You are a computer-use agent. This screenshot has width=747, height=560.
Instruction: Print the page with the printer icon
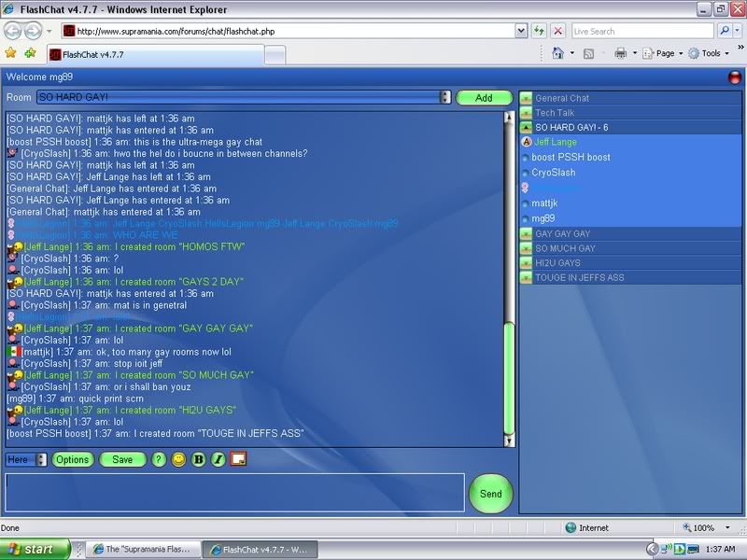click(620, 53)
